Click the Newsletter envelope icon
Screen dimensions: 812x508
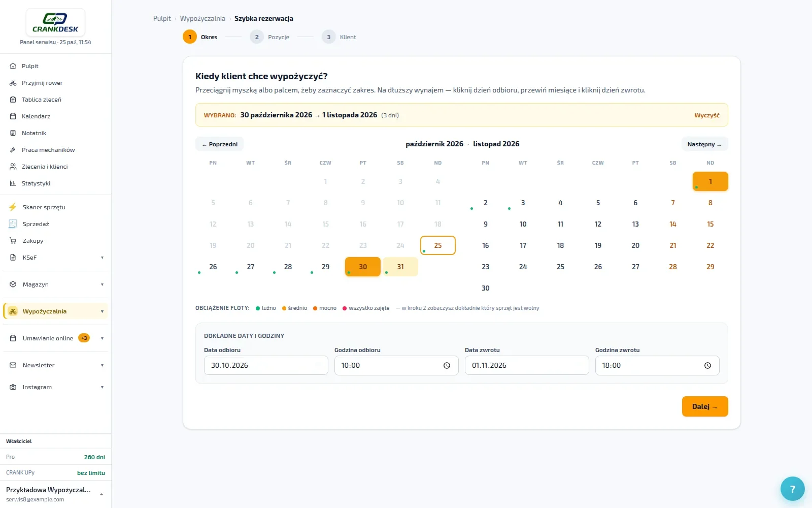click(x=13, y=365)
